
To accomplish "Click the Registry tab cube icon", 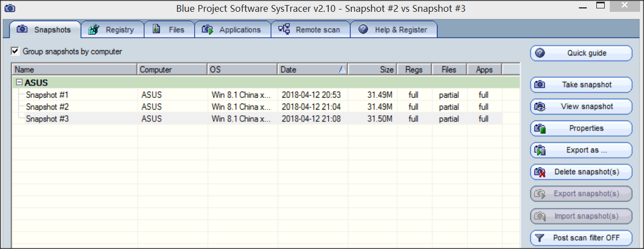I will tap(94, 29).
